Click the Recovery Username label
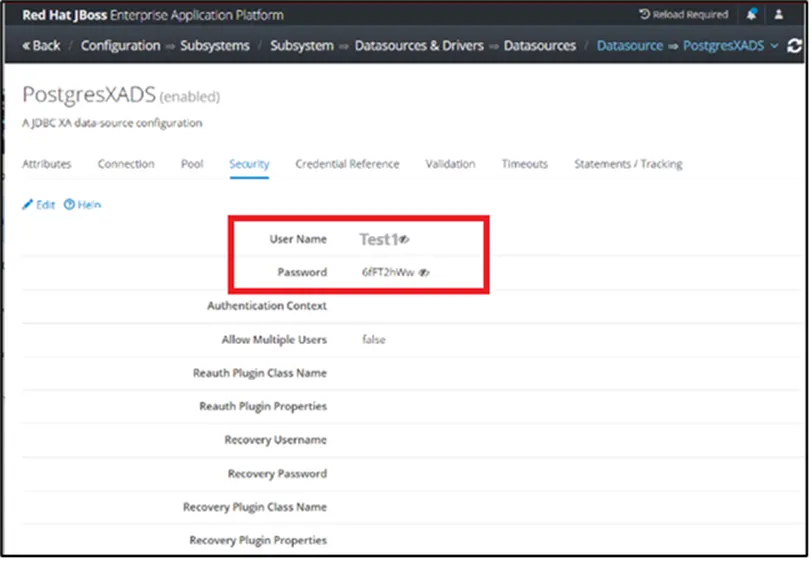The image size is (812, 561). pyautogui.click(x=276, y=440)
